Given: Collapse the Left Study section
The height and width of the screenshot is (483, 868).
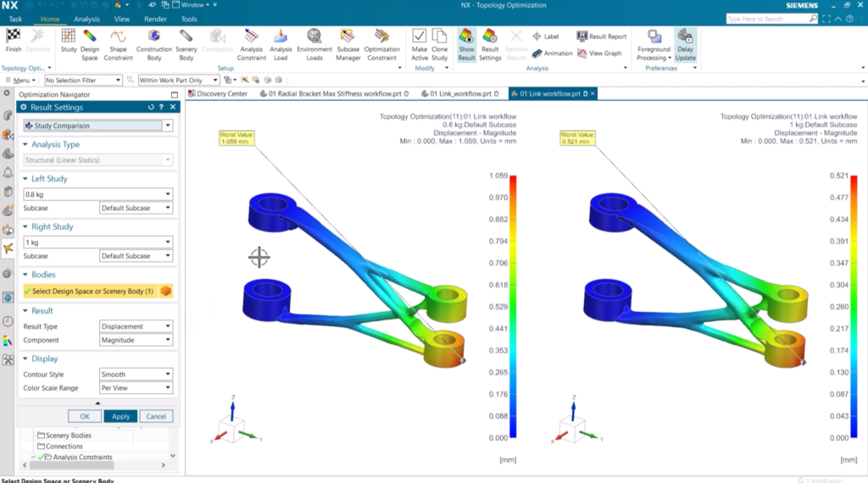Looking at the screenshot, I should [26, 179].
